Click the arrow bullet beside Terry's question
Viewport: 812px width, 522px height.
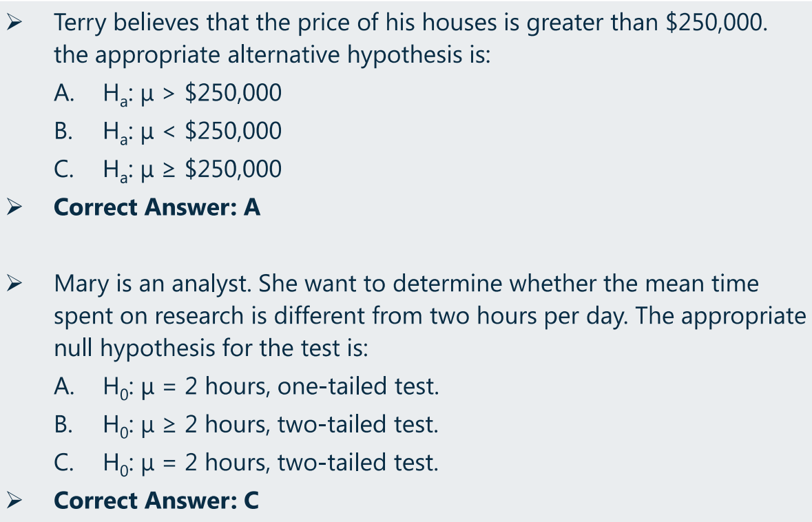tap(14, 23)
